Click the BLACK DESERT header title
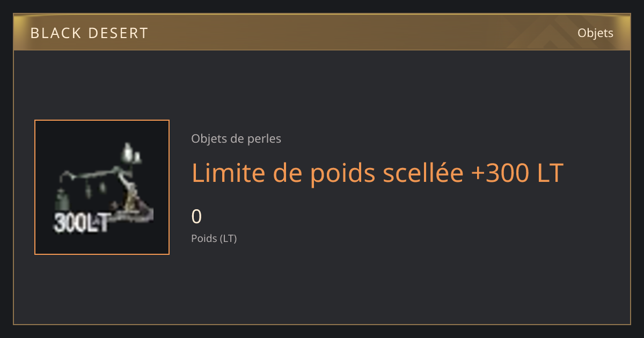The height and width of the screenshot is (338, 644). coord(89,33)
